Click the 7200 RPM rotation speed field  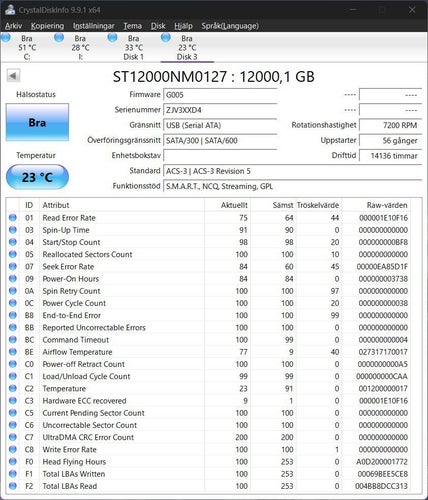pos(390,125)
